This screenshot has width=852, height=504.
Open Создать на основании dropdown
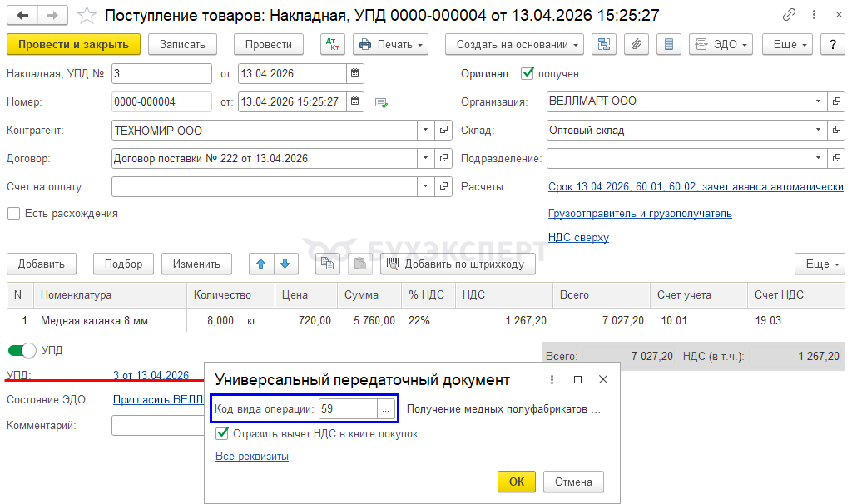tap(514, 45)
